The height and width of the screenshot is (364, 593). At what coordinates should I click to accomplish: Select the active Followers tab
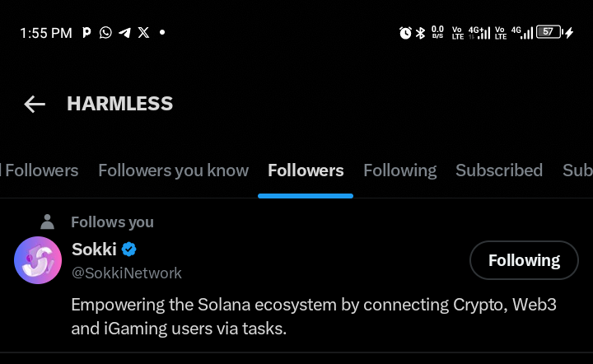(x=306, y=170)
